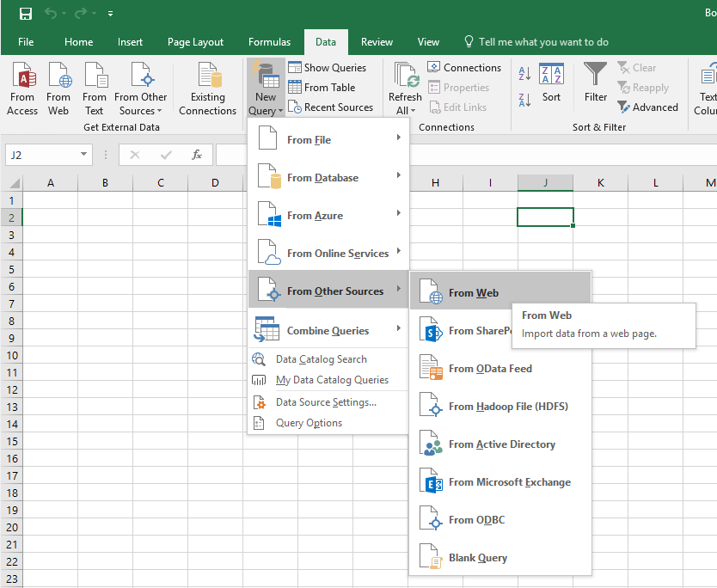Viewport: 717px width, 588px height.
Task: Click the SharePoint list icon in submenu
Action: click(x=431, y=330)
